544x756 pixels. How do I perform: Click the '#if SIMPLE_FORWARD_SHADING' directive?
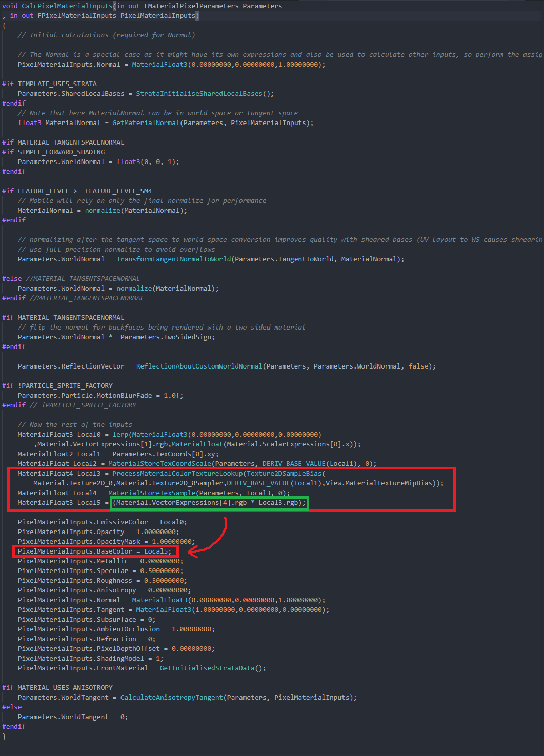[x=53, y=152]
